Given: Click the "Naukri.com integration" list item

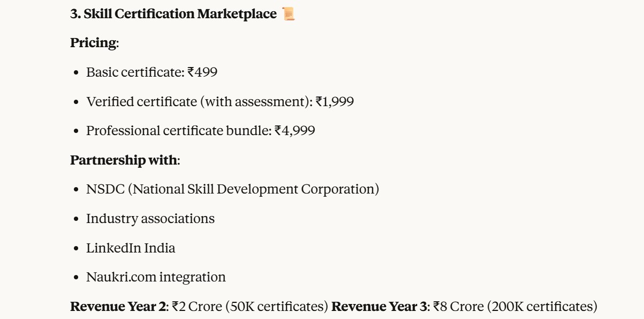Looking at the screenshot, I should pos(156,277).
